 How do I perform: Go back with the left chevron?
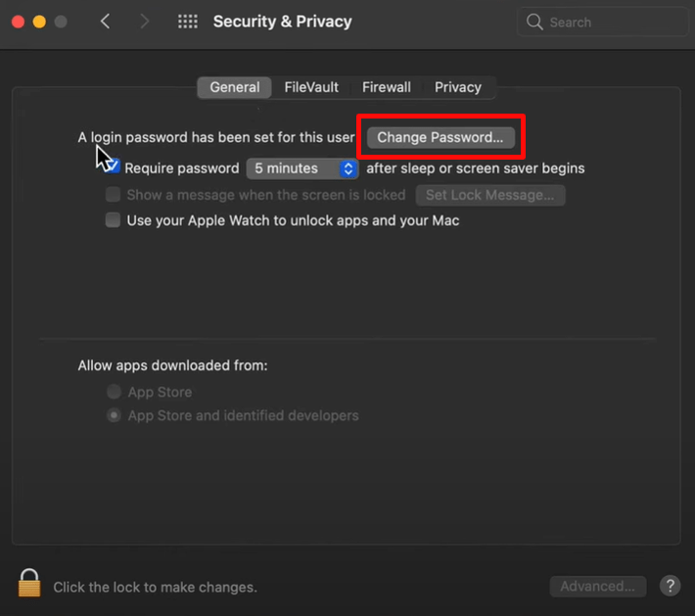click(x=106, y=22)
